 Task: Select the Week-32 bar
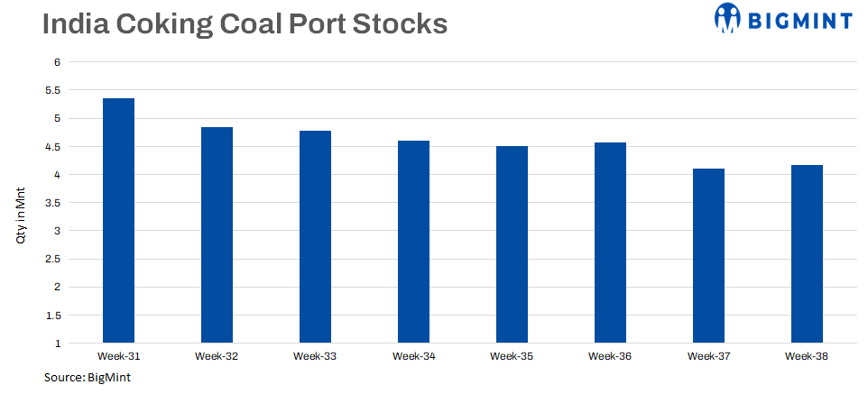click(x=217, y=235)
